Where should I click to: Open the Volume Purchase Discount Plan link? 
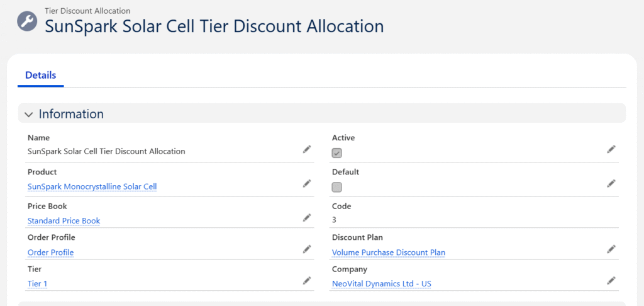pos(388,252)
